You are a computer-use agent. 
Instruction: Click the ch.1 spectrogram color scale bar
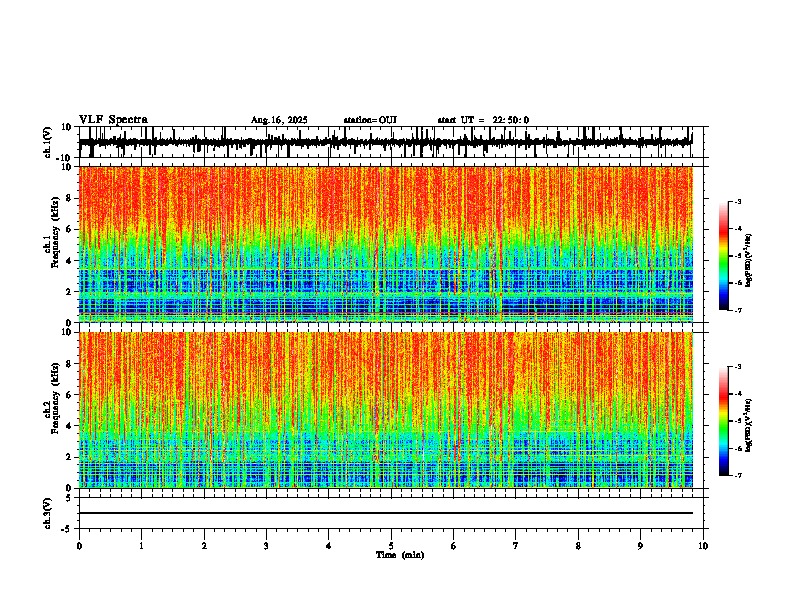(723, 256)
